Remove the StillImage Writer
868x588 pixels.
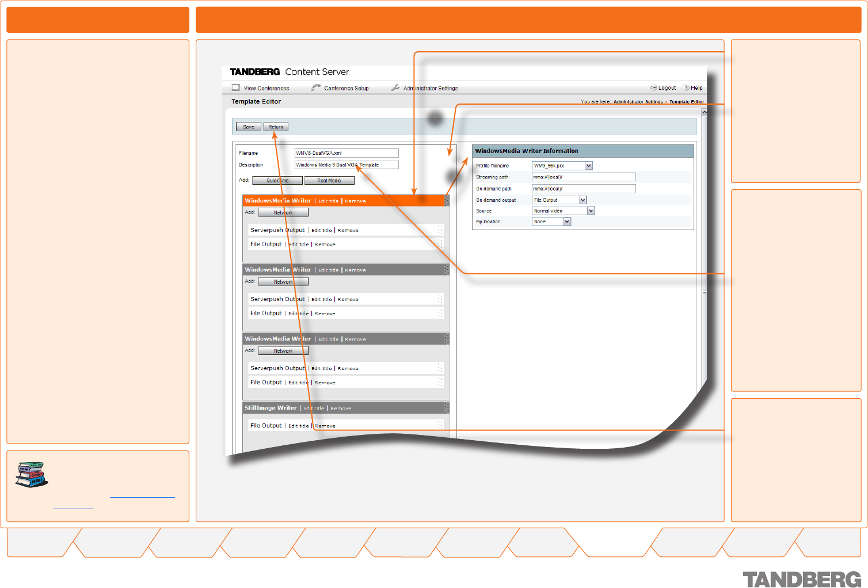tap(341, 408)
